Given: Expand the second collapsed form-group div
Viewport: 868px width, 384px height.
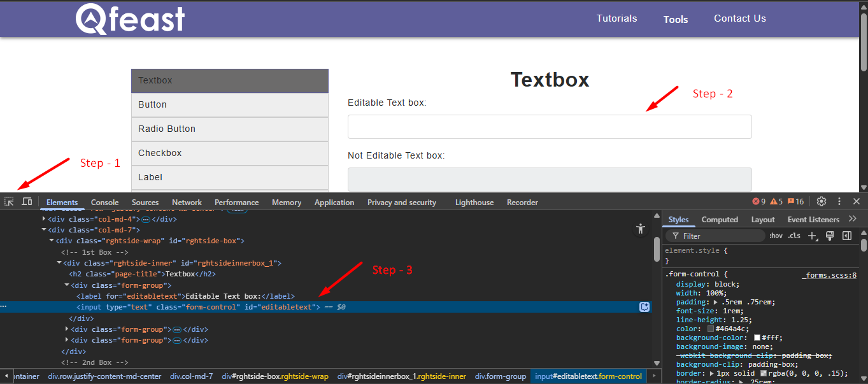Looking at the screenshot, I should [67, 340].
